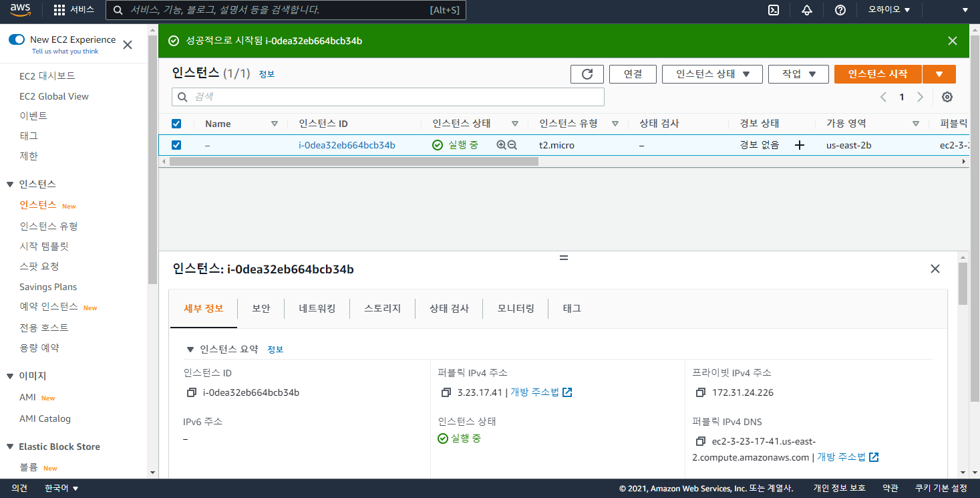
Task: Open EC2 Global View in sidebar
Action: coord(54,96)
